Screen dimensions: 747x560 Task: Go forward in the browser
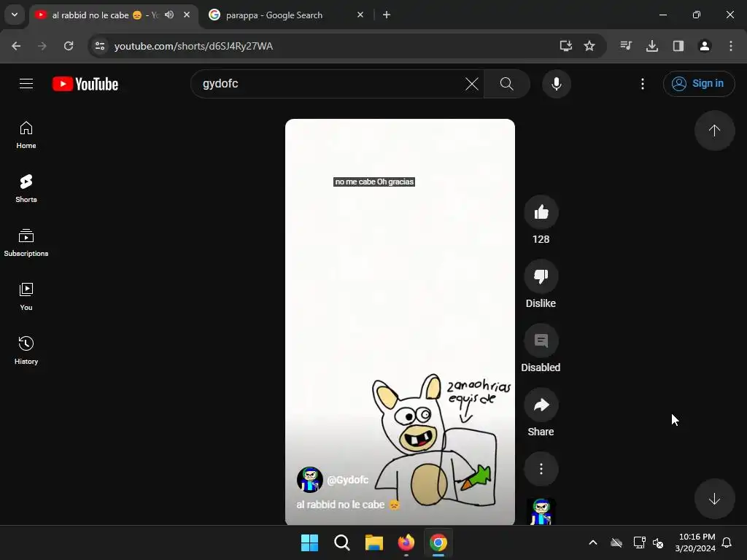click(x=42, y=46)
